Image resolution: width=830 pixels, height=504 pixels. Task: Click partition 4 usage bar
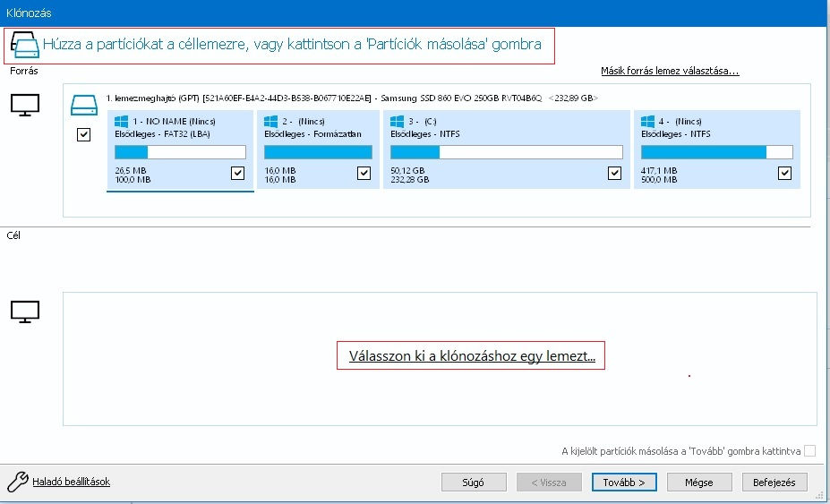click(x=716, y=152)
